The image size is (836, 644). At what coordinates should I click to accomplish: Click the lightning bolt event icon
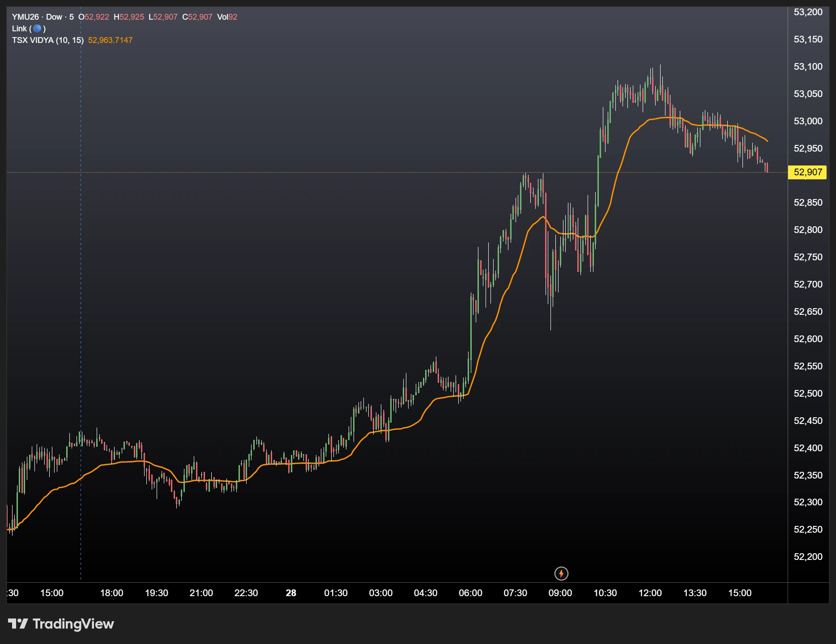pos(561,573)
